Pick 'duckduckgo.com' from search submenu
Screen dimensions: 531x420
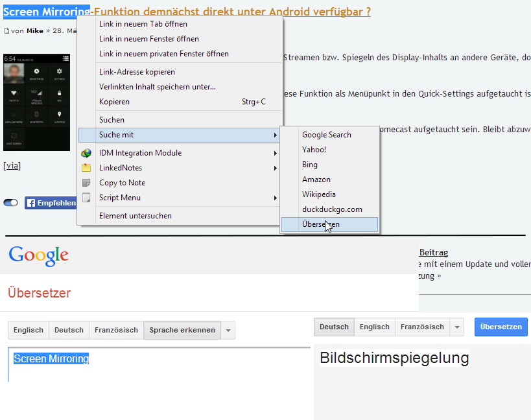[x=329, y=209]
